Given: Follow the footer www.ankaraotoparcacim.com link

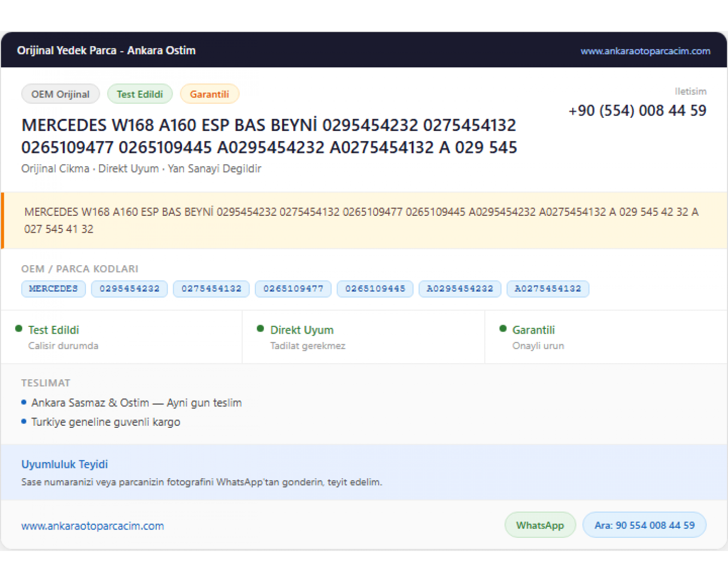Looking at the screenshot, I should pos(93,526).
